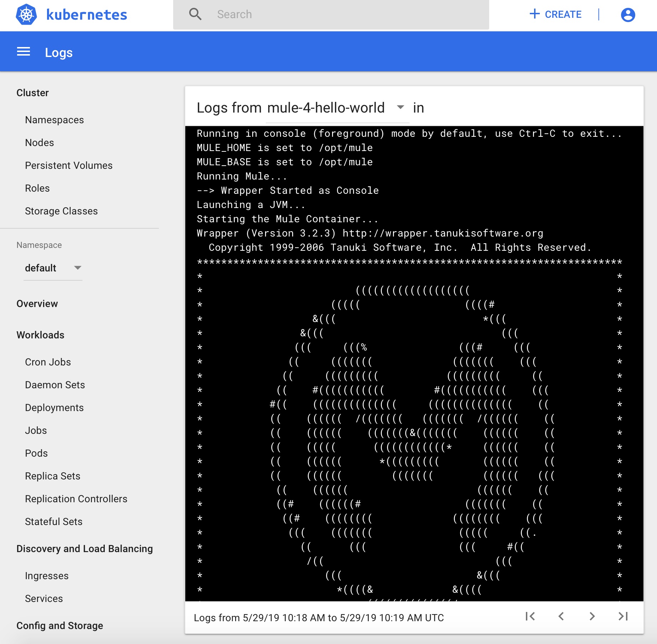Focus the Search input field

pos(331,15)
